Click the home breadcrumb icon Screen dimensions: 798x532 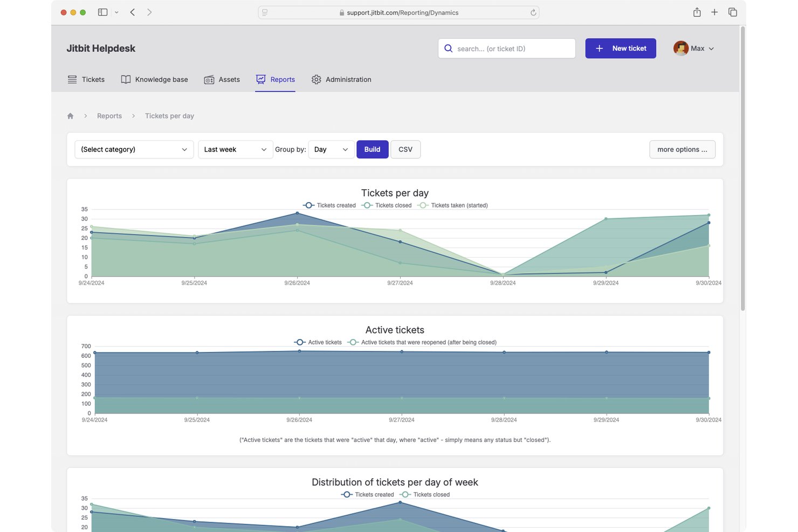tap(70, 116)
